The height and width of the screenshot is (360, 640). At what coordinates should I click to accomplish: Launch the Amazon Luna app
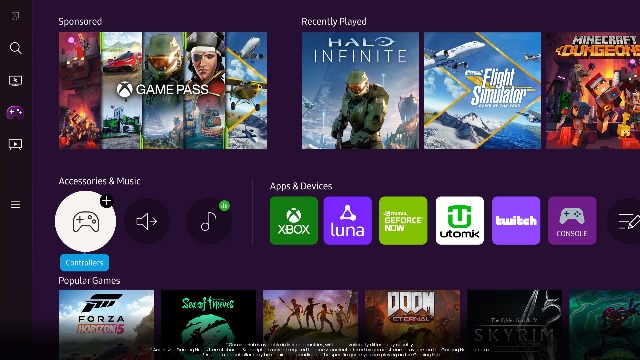coord(348,221)
